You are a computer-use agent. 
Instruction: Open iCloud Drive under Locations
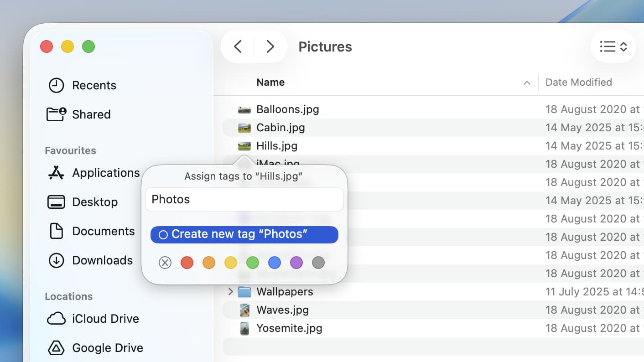(105, 319)
